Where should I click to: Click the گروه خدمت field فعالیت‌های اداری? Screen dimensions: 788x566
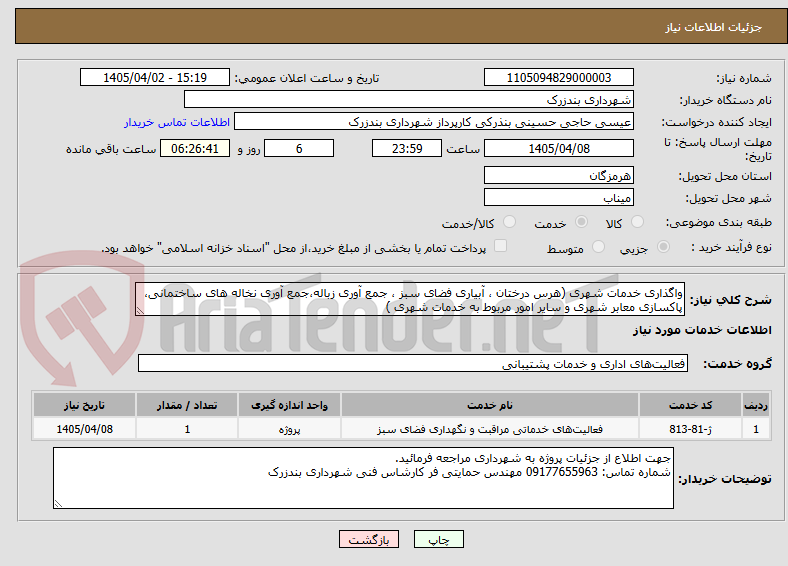[413, 363]
